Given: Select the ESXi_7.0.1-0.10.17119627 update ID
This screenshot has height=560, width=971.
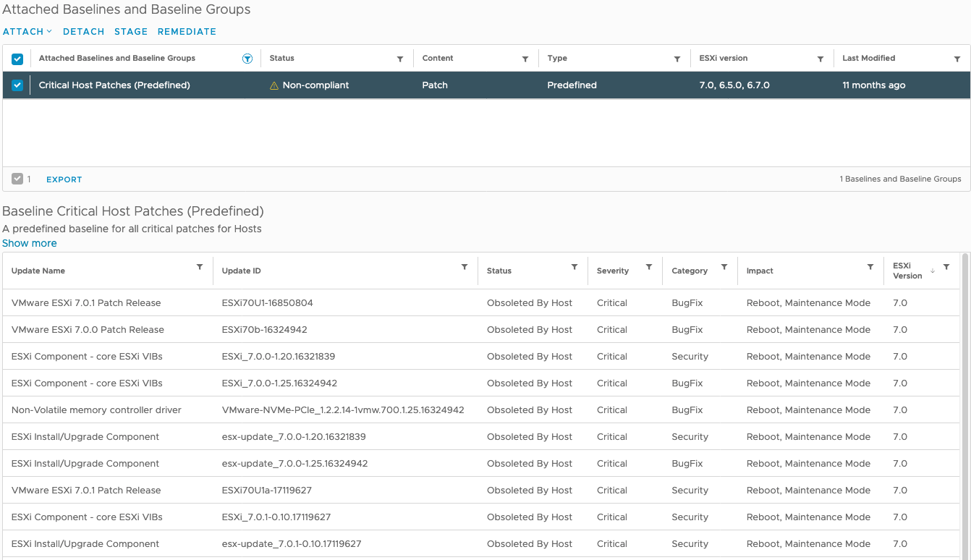Looking at the screenshot, I should pyautogui.click(x=276, y=517).
